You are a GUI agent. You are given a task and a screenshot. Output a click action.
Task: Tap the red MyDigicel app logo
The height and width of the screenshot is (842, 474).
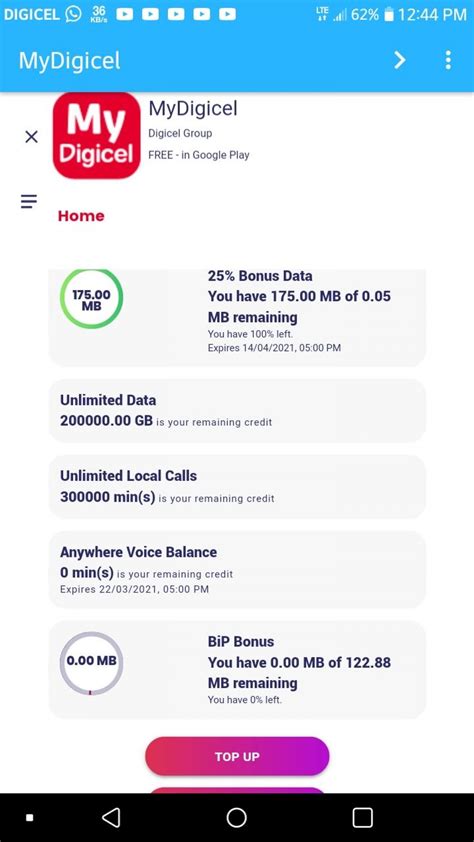pos(97,135)
